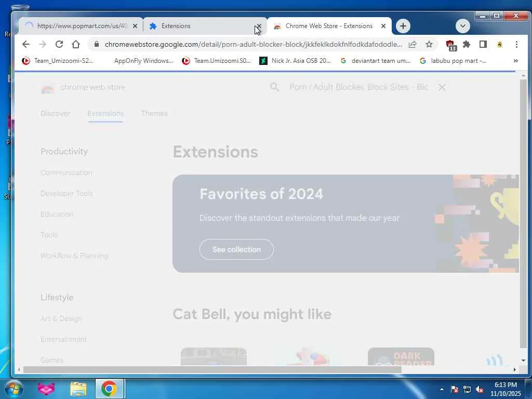Open the network tray icon
532x399 pixels.
coord(467,389)
